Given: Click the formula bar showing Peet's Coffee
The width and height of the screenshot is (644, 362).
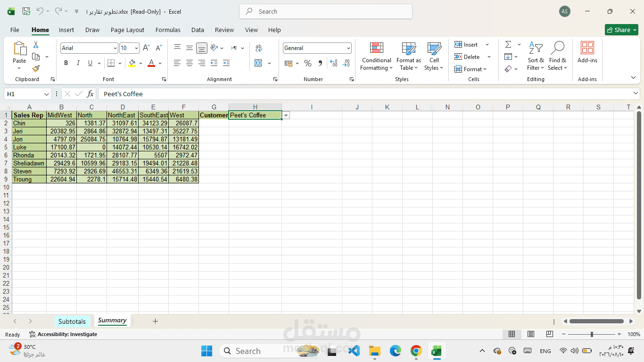Looking at the screenshot, I should pyautogui.click(x=369, y=94).
